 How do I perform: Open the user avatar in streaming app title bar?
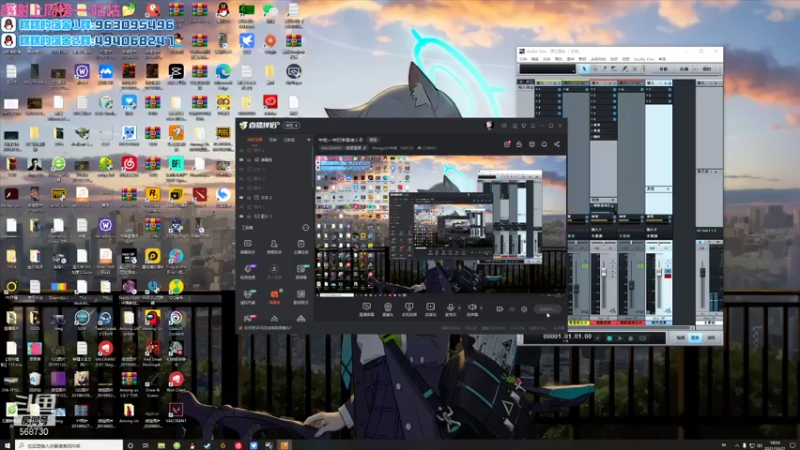489,126
